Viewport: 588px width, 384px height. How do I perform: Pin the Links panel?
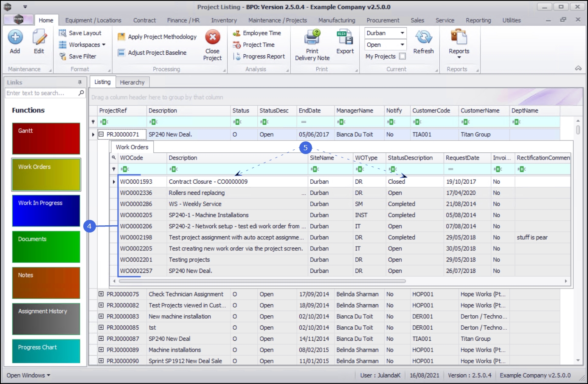(x=79, y=82)
